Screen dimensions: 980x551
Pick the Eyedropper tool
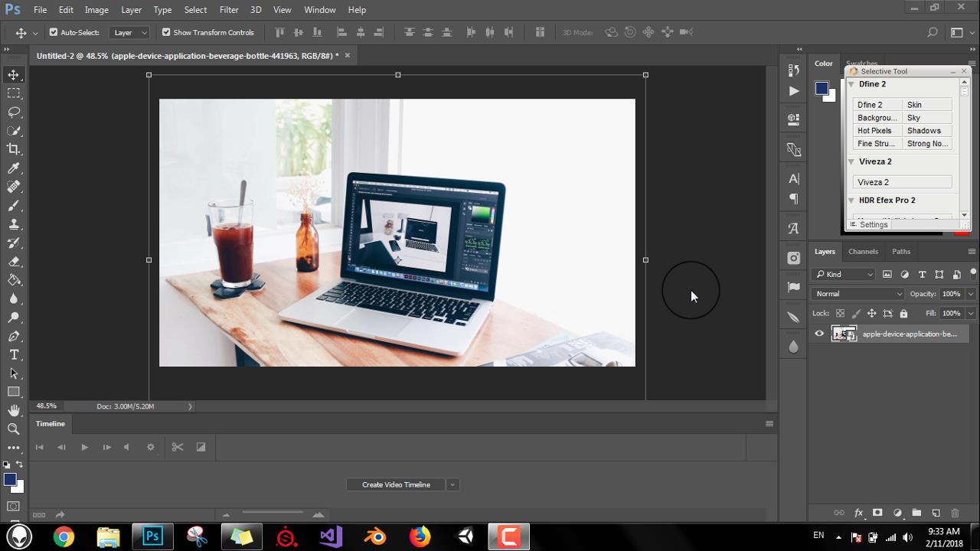point(14,168)
